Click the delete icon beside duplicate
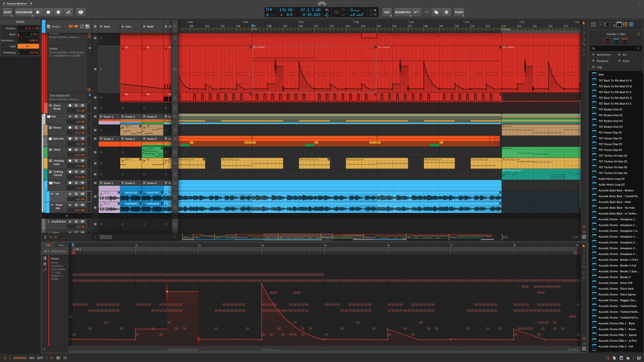Image resolution: width=644 pixels, height=362 pixels. coord(445,12)
